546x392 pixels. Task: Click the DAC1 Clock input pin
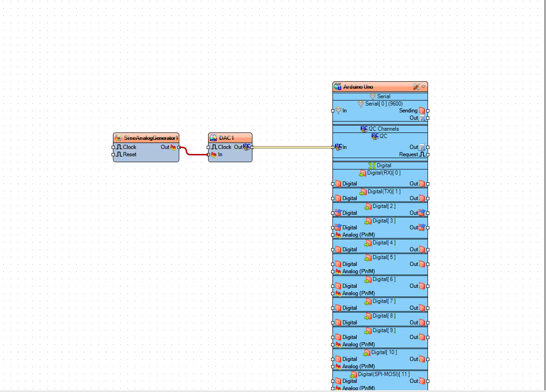tap(208, 147)
